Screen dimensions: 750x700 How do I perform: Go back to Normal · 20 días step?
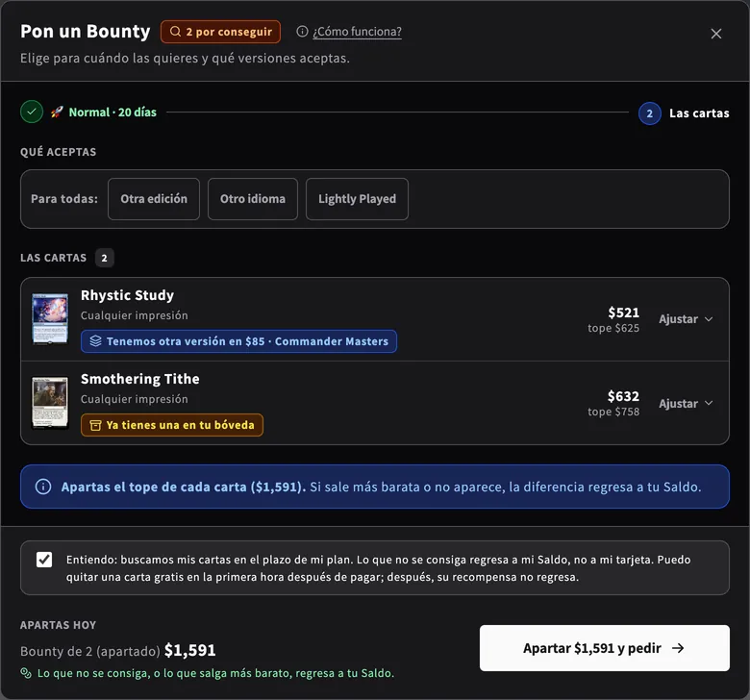point(112,112)
